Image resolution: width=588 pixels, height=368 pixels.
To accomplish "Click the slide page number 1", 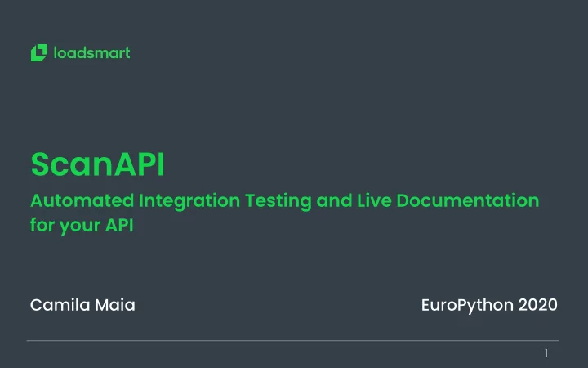I will click(x=546, y=352).
